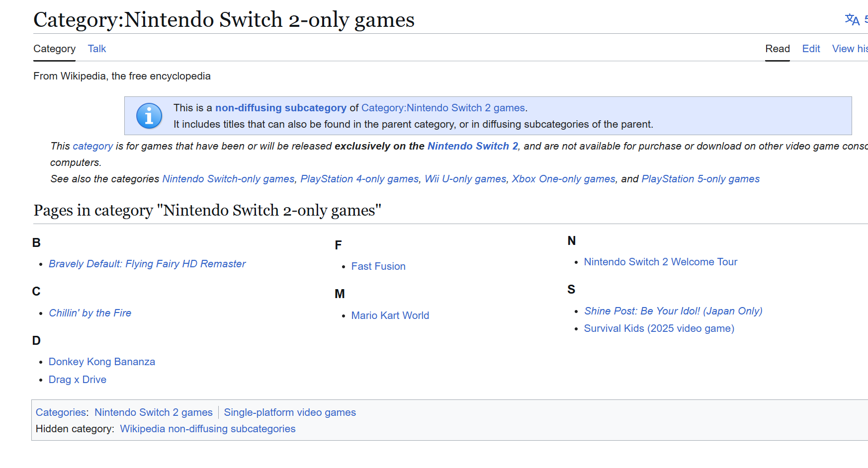Open Chillin' by the Fire page
The image size is (868, 468).
click(90, 313)
